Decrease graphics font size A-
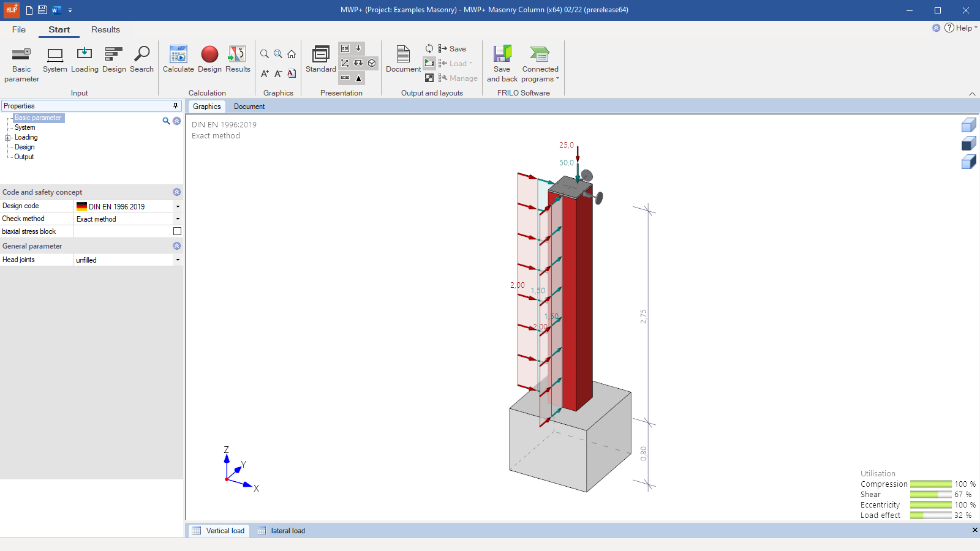 (278, 73)
